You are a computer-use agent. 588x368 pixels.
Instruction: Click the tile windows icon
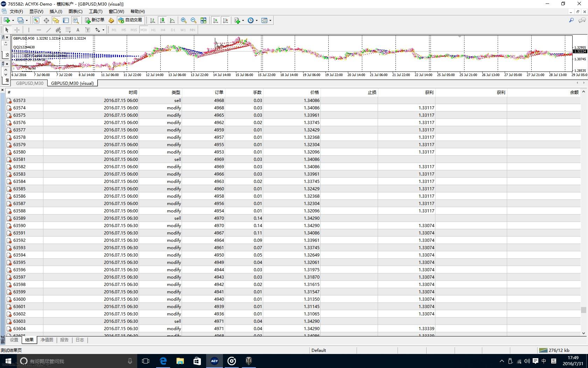pyautogui.click(x=203, y=20)
